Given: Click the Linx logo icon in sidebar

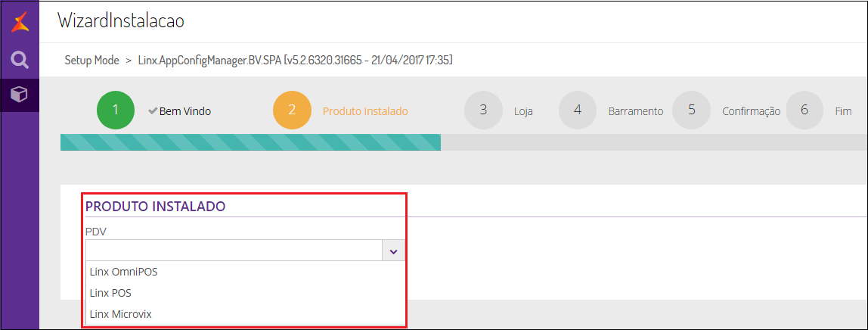Looking at the screenshot, I should coord(20,22).
